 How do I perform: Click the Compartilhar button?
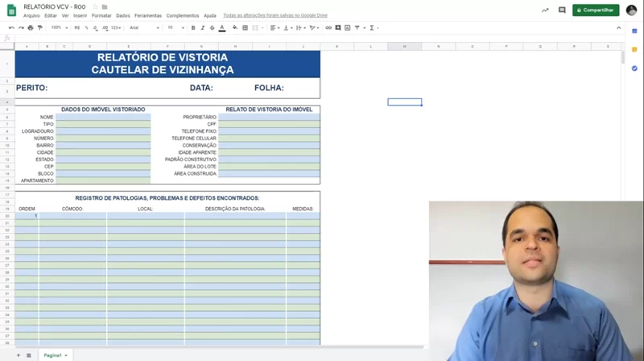click(596, 10)
